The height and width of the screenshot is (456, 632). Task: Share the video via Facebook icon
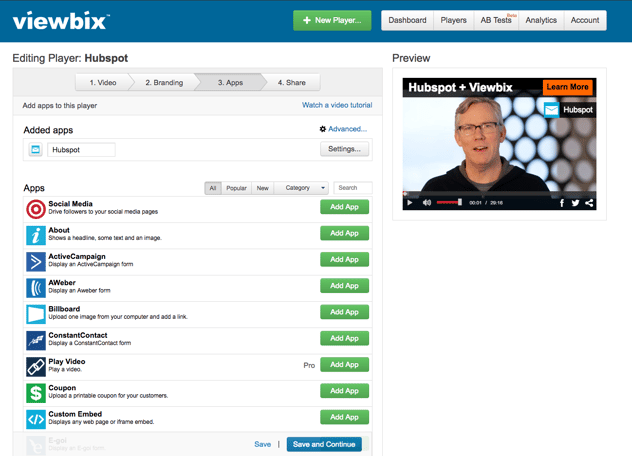(561, 203)
